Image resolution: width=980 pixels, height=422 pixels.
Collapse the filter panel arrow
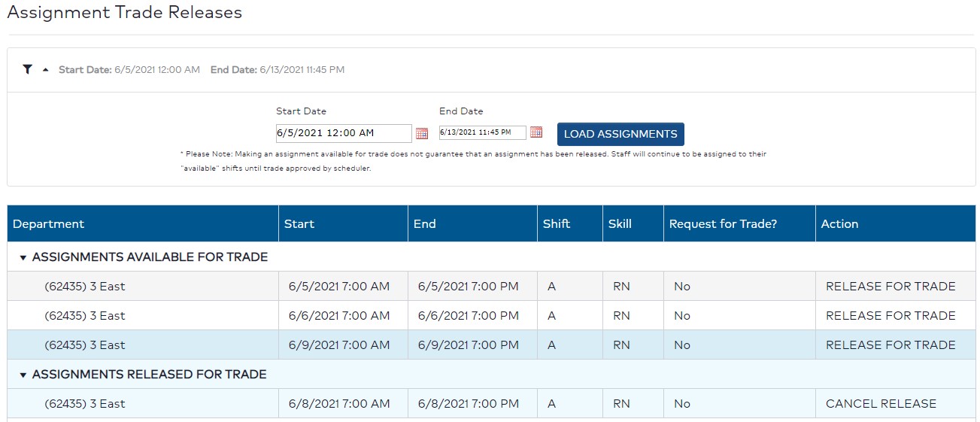(x=45, y=70)
